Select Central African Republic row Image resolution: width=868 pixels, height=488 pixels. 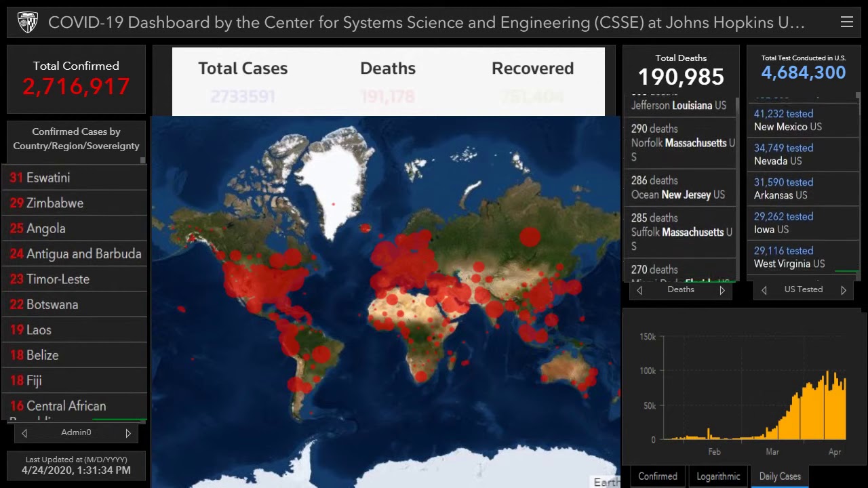[x=75, y=407]
